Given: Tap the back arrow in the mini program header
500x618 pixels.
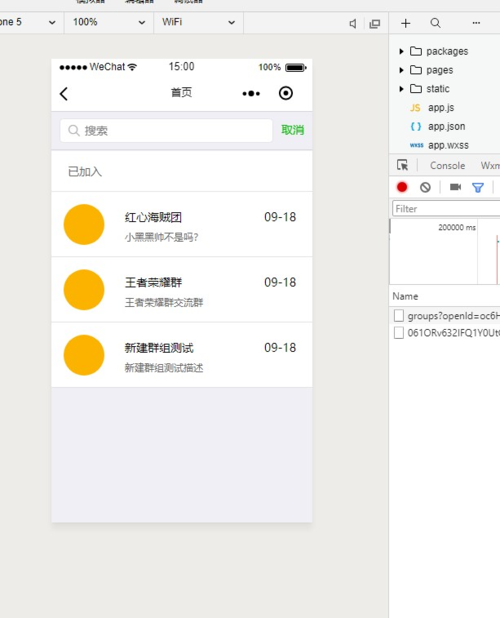Looking at the screenshot, I should pos(64,94).
